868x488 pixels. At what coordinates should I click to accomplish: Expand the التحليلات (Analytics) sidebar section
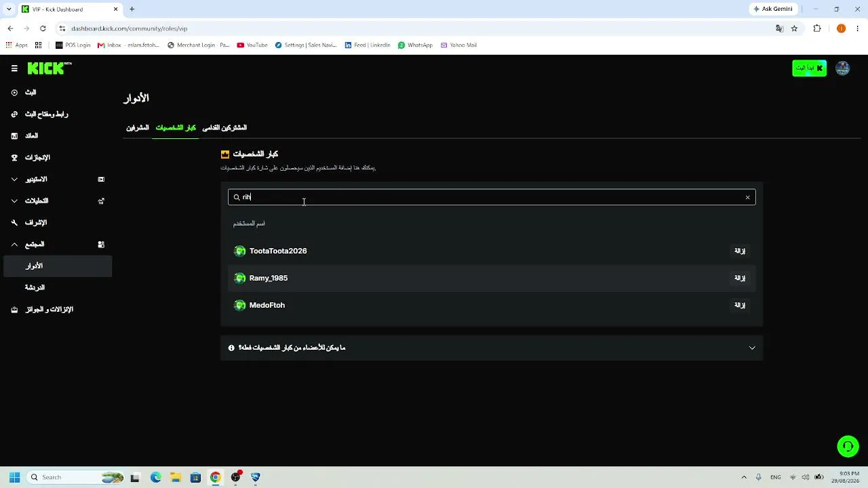point(58,201)
